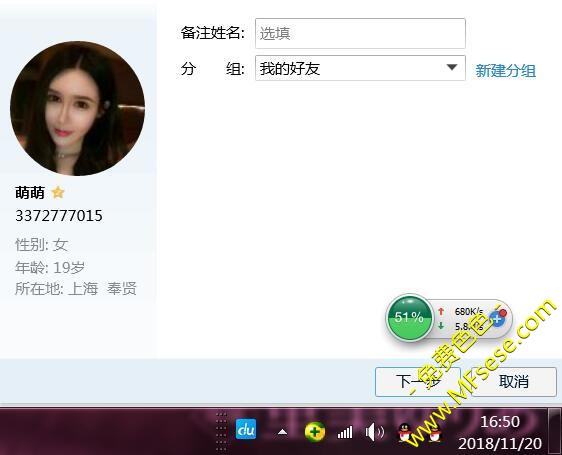Focus the 备注姓名 input field
562x455 pixels.
click(x=360, y=33)
